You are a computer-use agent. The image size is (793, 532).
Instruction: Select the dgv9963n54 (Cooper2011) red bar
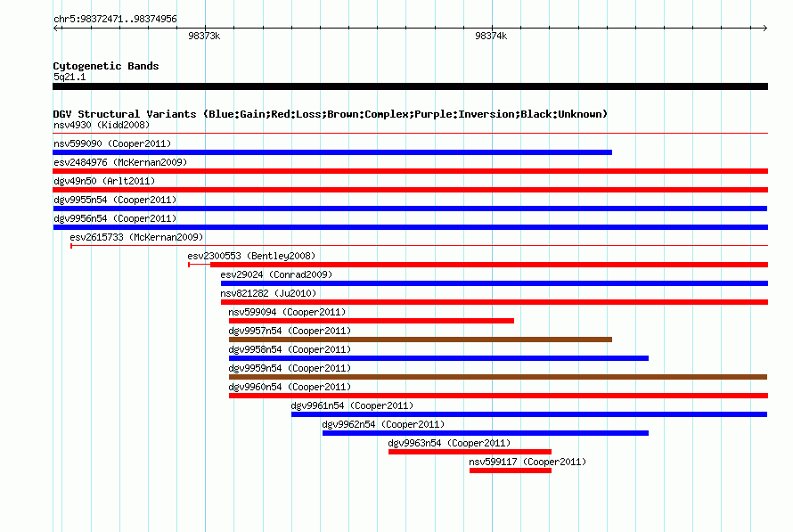point(470,452)
